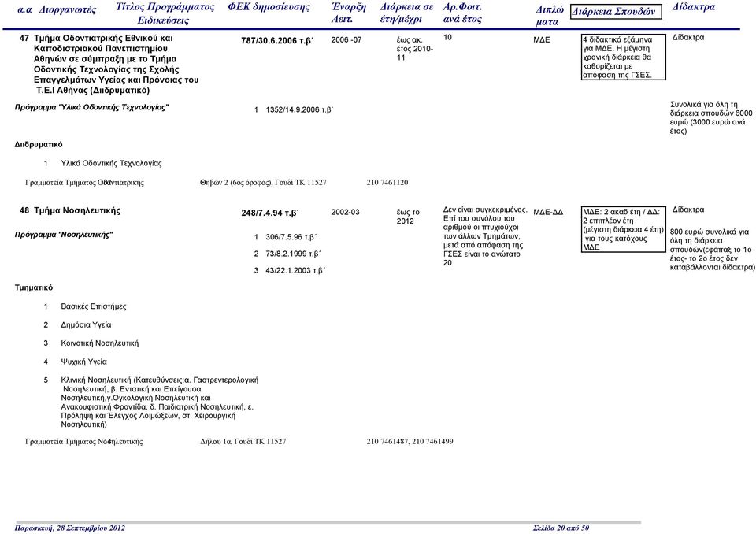Click start year '2002-03'
The width and height of the screenshot is (756, 534).
click(345, 212)
